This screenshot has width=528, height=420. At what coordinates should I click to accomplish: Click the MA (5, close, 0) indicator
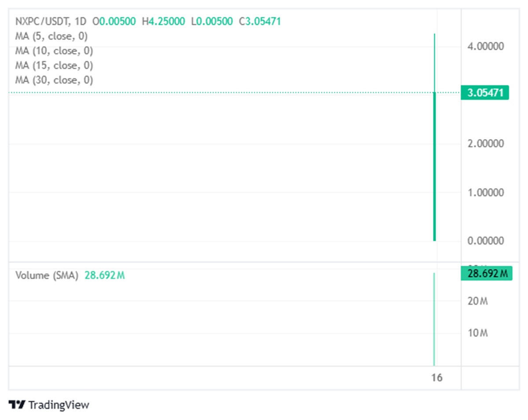click(x=51, y=36)
